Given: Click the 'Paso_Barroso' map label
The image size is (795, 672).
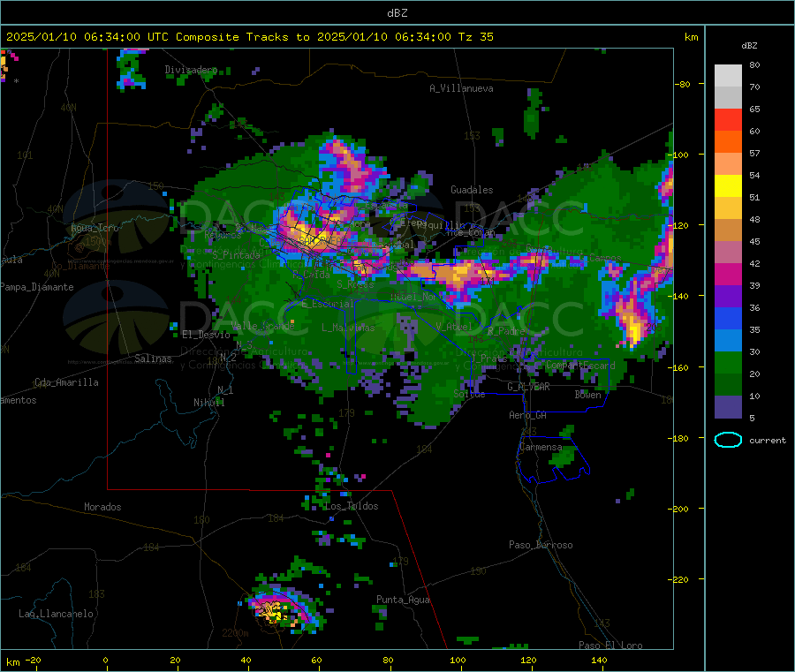Looking at the screenshot, I should click(541, 545).
